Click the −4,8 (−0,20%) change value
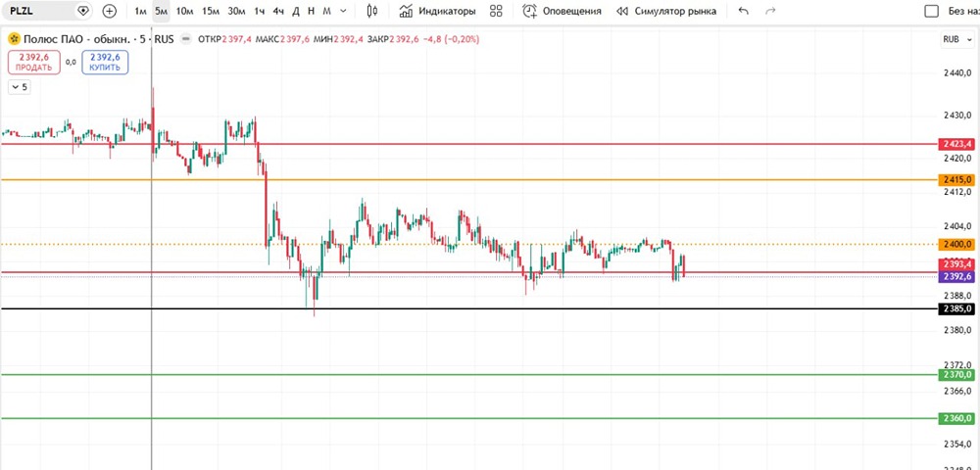 (451, 39)
